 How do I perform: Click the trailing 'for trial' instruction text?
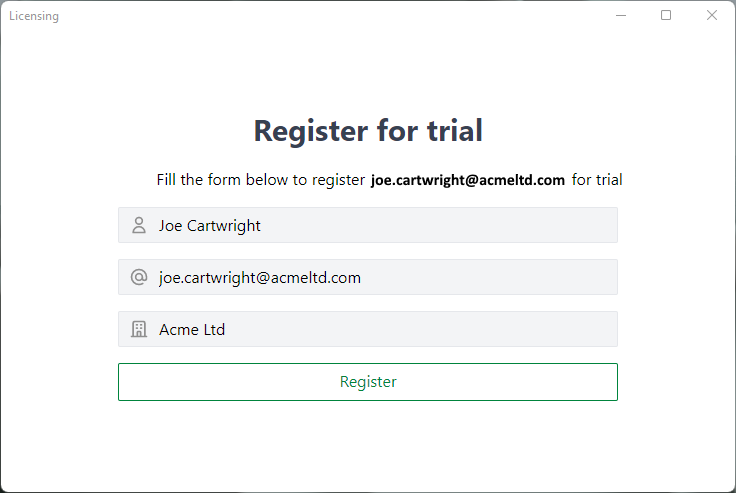(x=597, y=180)
